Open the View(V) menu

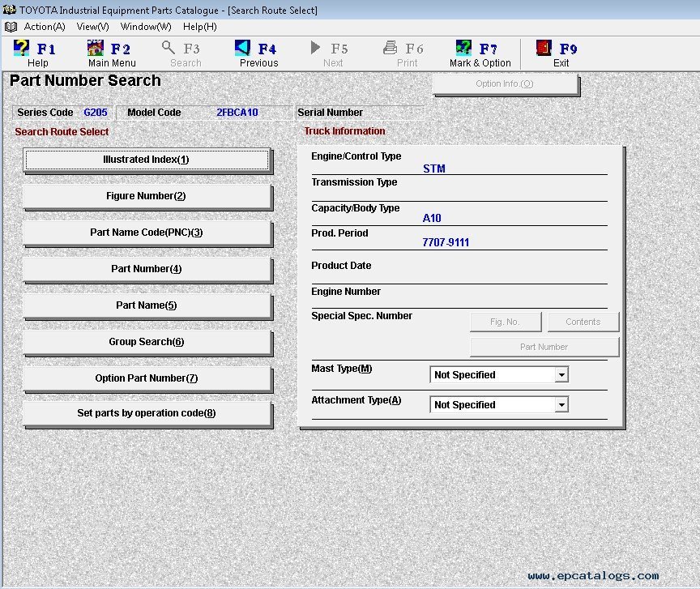point(93,27)
